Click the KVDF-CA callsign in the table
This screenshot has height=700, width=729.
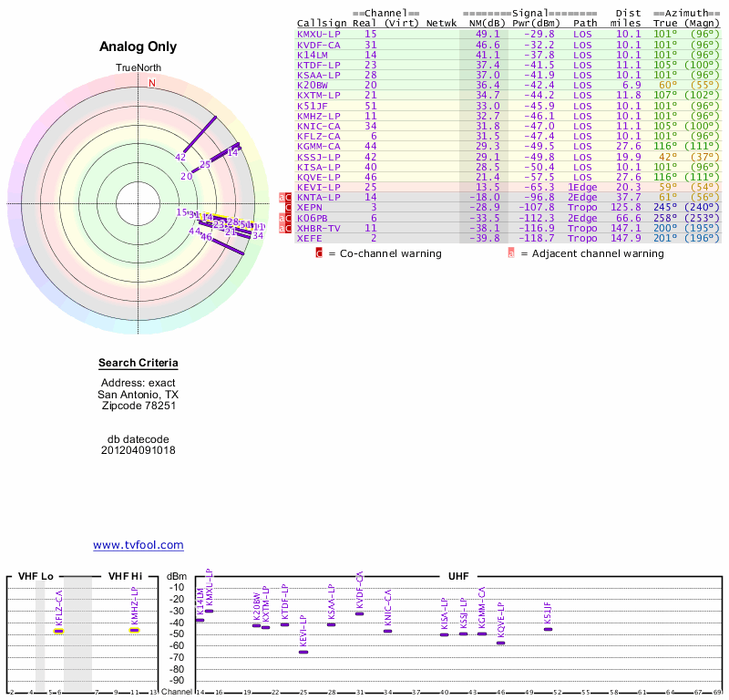tap(318, 45)
